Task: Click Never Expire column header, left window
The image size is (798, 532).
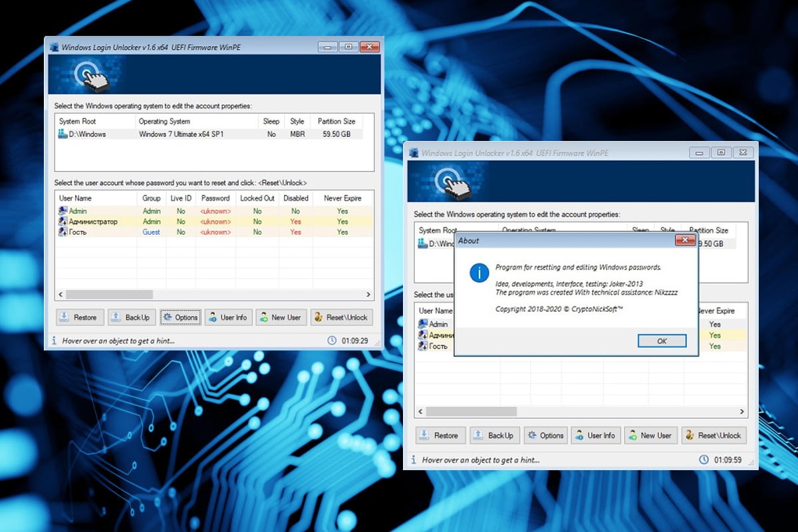Action: (342, 198)
